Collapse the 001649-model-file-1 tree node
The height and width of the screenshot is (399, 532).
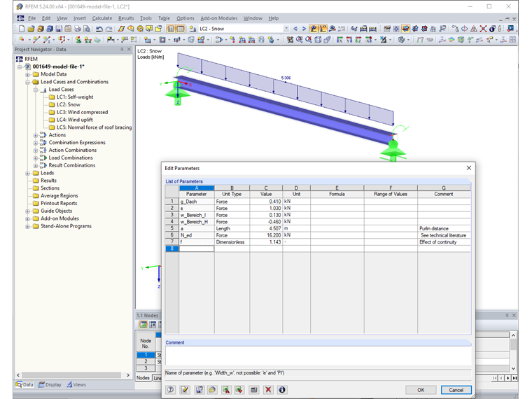click(x=20, y=66)
